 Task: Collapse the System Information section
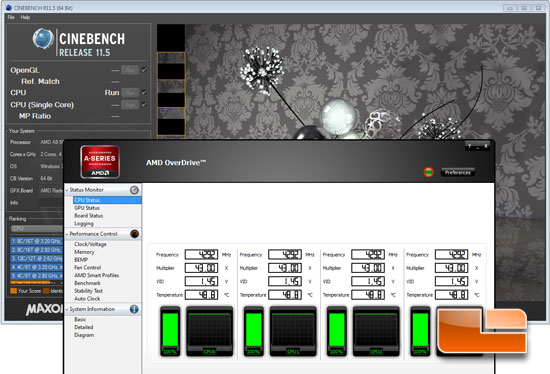pyautogui.click(x=67, y=309)
